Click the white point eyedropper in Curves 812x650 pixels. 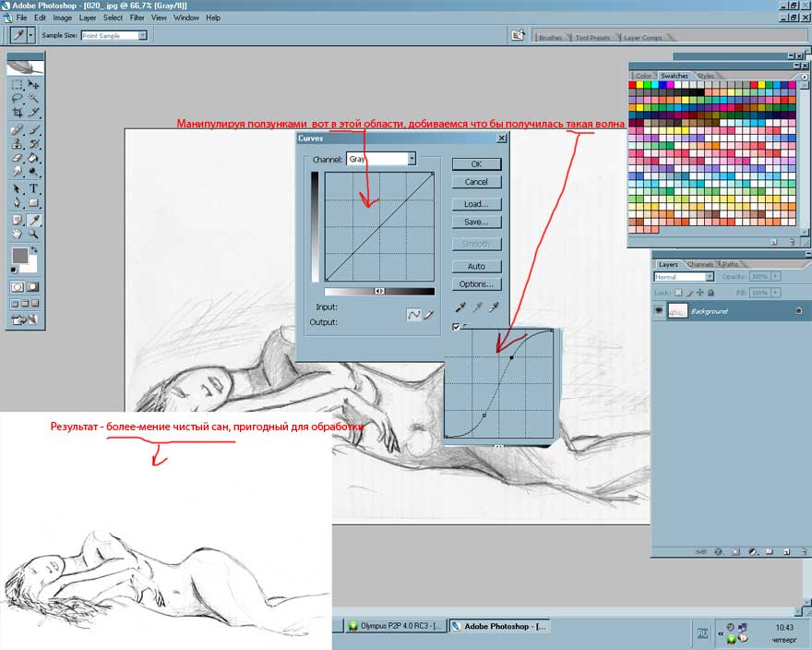pos(494,307)
